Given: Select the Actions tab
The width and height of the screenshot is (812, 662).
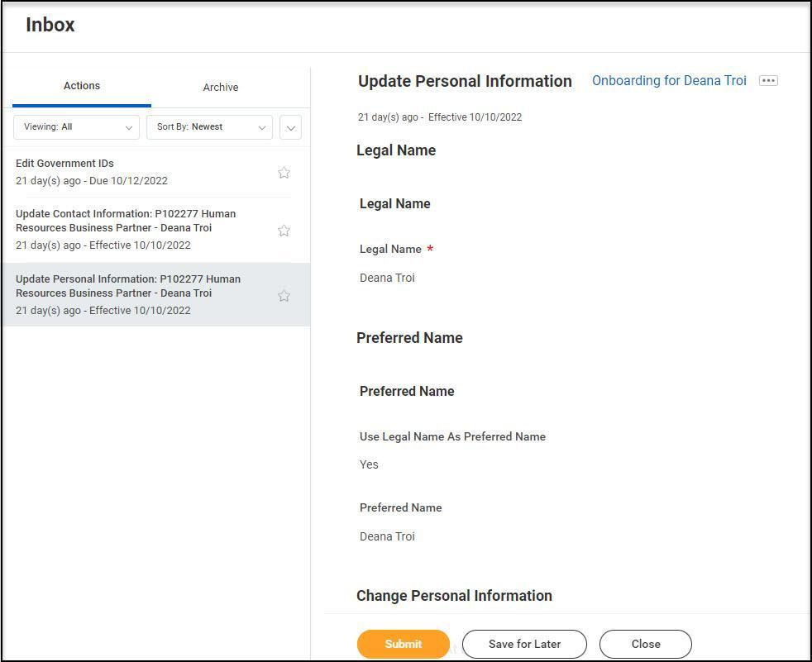Looking at the screenshot, I should click(x=82, y=86).
